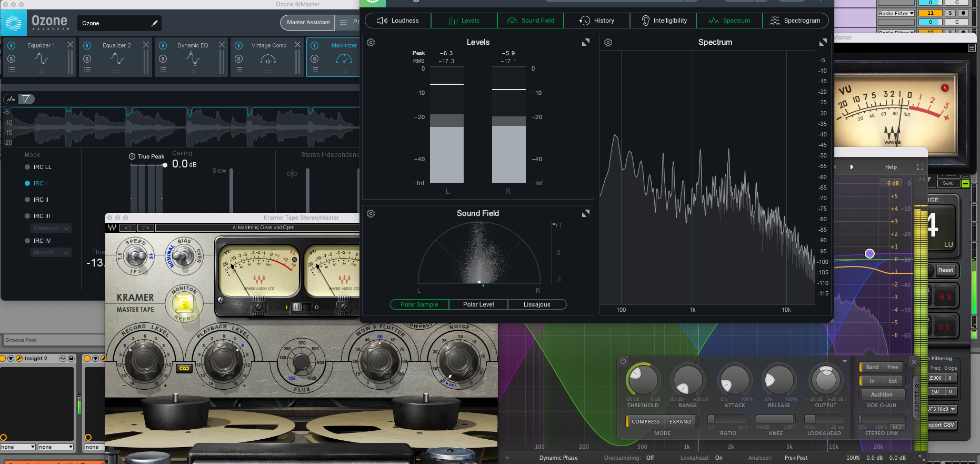Close the dynamics band panel

[x=914, y=362]
